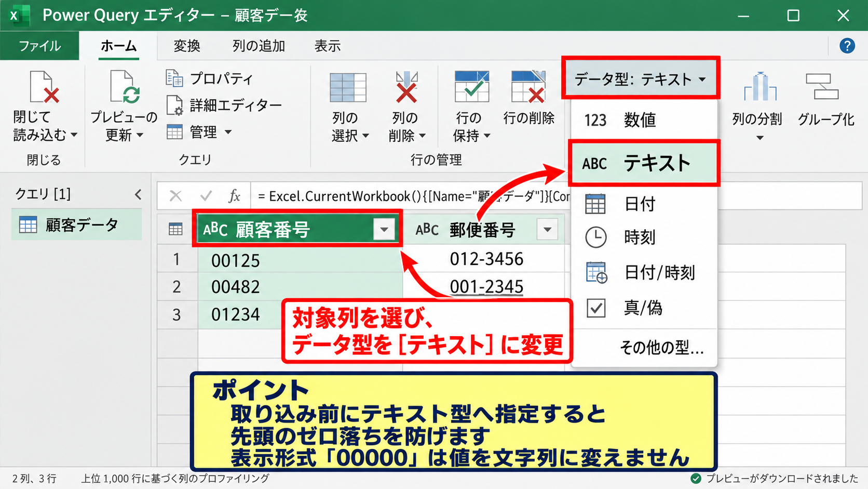Switch to the ホーム tab
Screen dimensions: 868x489
(119, 46)
